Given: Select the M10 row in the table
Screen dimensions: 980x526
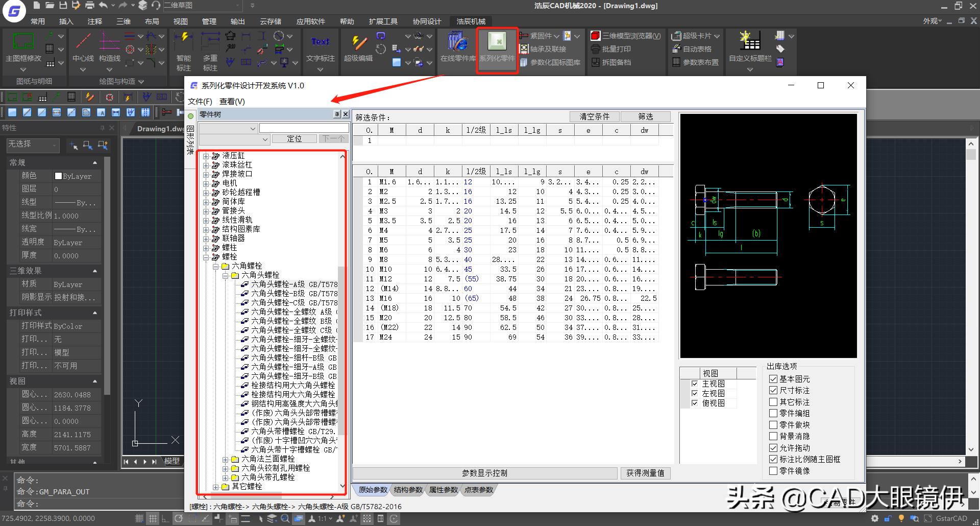Looking at the screenshot, I should pyautogui.click(x=386, y=269).
